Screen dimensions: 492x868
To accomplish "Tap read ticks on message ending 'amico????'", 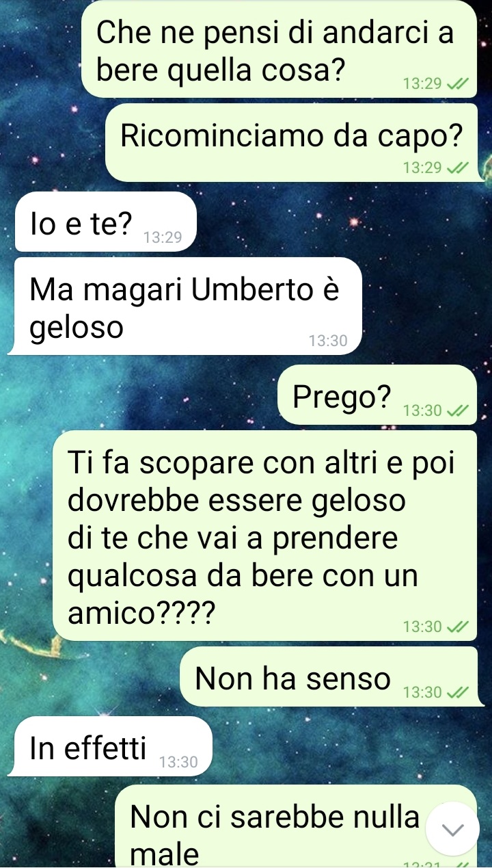I will pyautogui.click(x=457, y=627).
